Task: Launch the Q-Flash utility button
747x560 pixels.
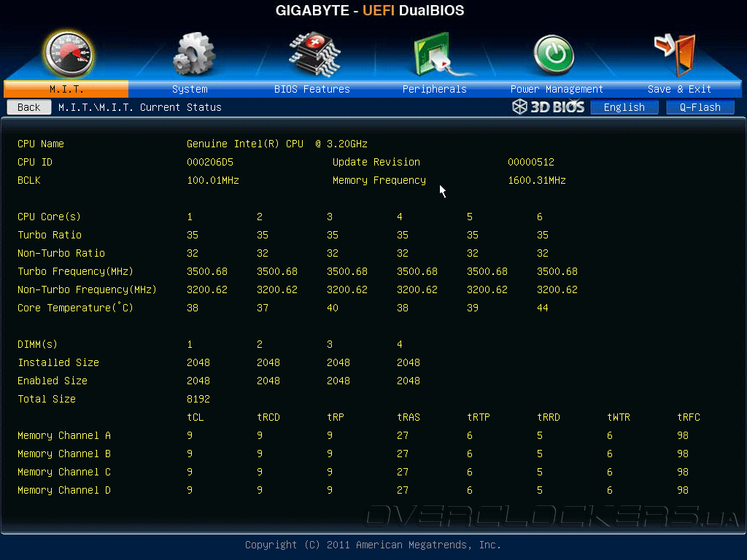Action: point(700,107)
